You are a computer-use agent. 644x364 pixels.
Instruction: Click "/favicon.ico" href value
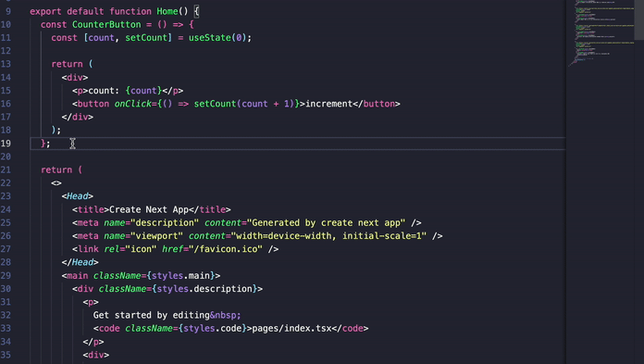click(226, 249)
